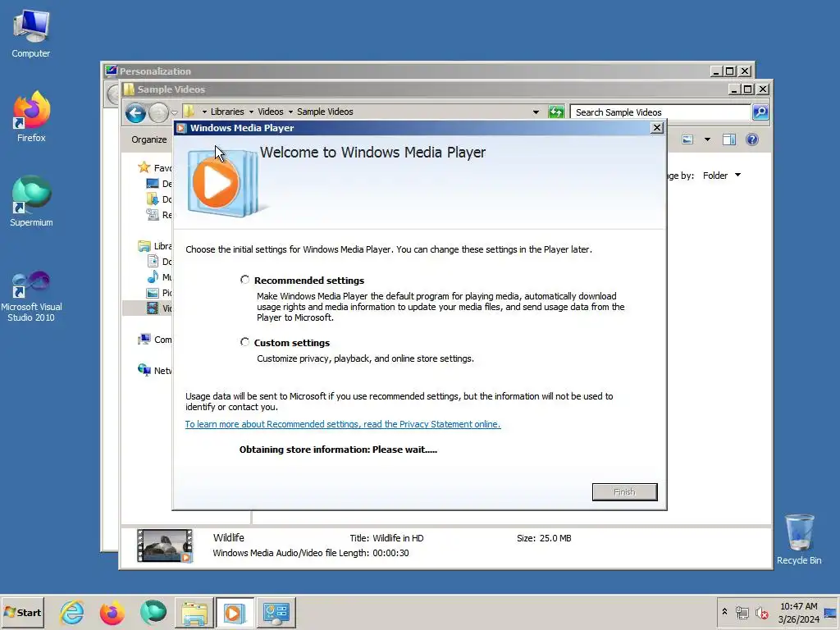Switch to Windows Media Player taskbar button
Screen dimensions: 840x630
[235, 612]
